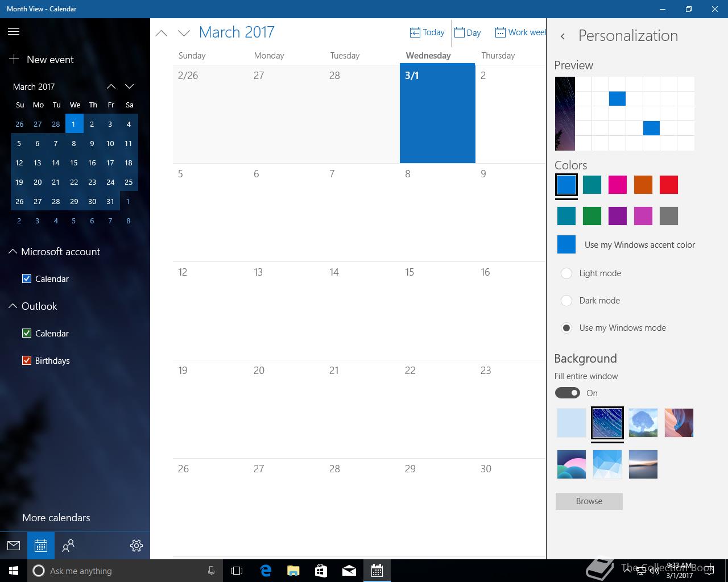Toggle the Birthdays calendar checkbox
The width and height of the screenshot is (728, 582).
click(x=26, y=360)
